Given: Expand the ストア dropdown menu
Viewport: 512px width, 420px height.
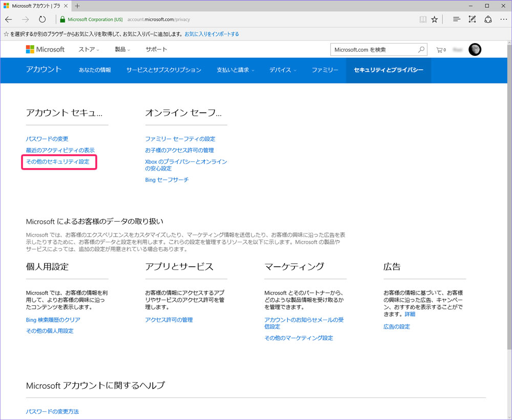Looking at the screenshot, I should point(89,49).
